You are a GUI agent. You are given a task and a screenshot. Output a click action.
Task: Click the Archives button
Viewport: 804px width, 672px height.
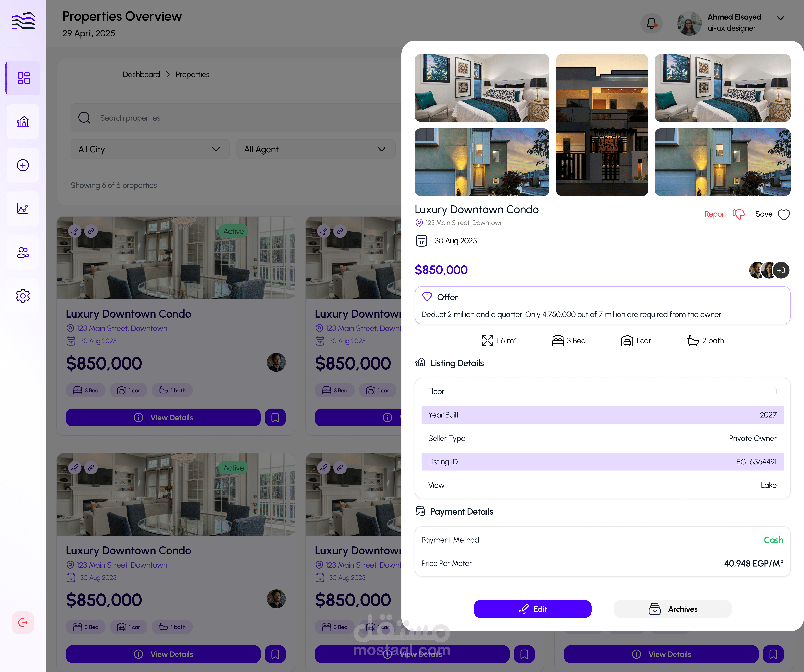pyautogui.click(x=673, y=609)
